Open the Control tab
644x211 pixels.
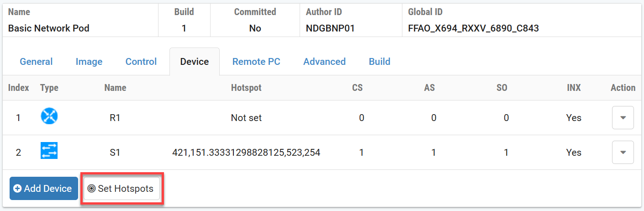click(x=141, y=62)
